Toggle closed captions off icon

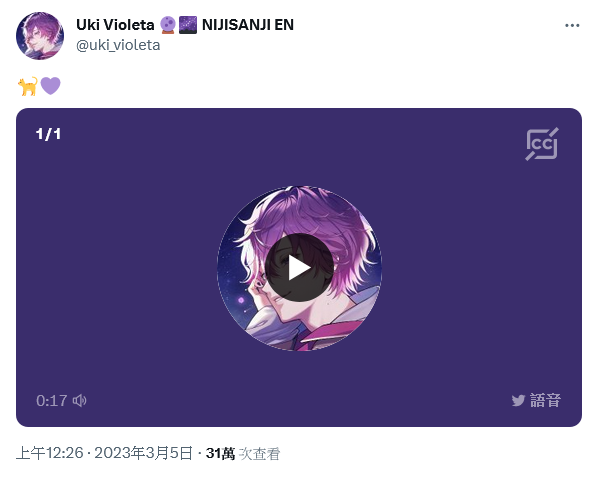(x=542, y=144)
